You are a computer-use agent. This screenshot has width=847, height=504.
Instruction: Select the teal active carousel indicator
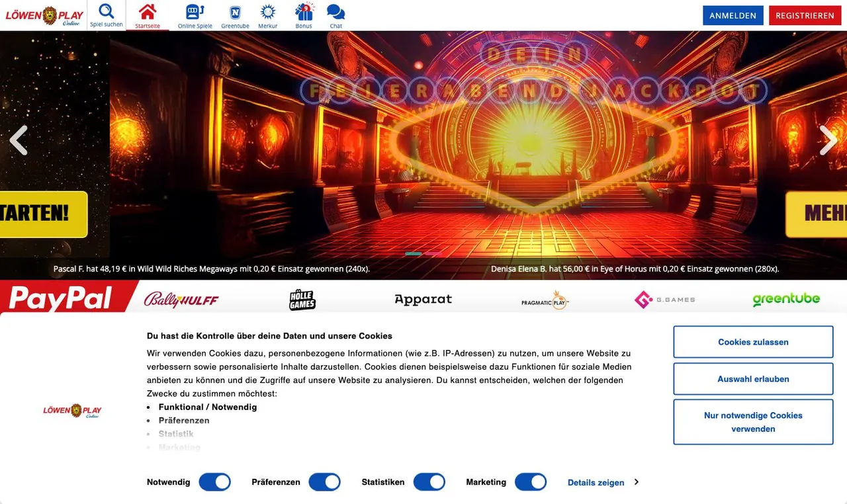[413, 254]
